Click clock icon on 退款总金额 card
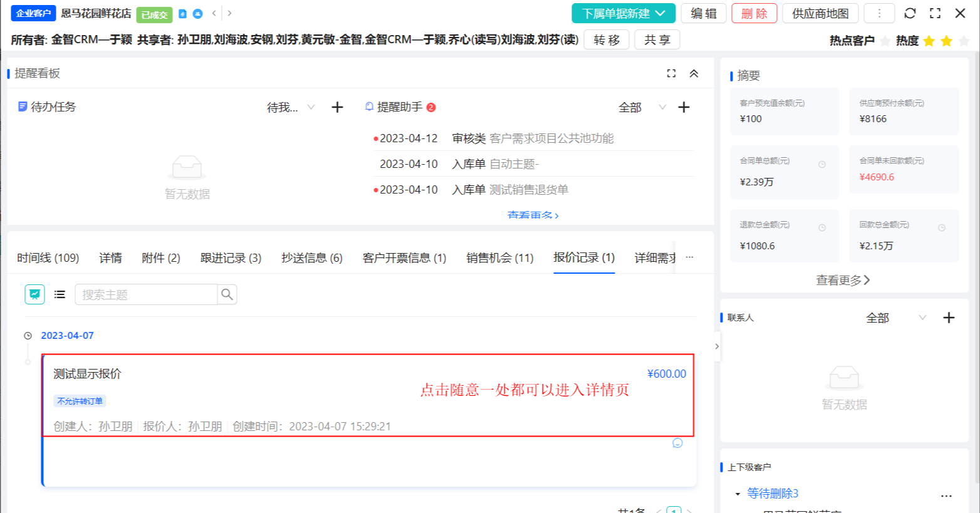980x513 pixels. coord(822,228)
